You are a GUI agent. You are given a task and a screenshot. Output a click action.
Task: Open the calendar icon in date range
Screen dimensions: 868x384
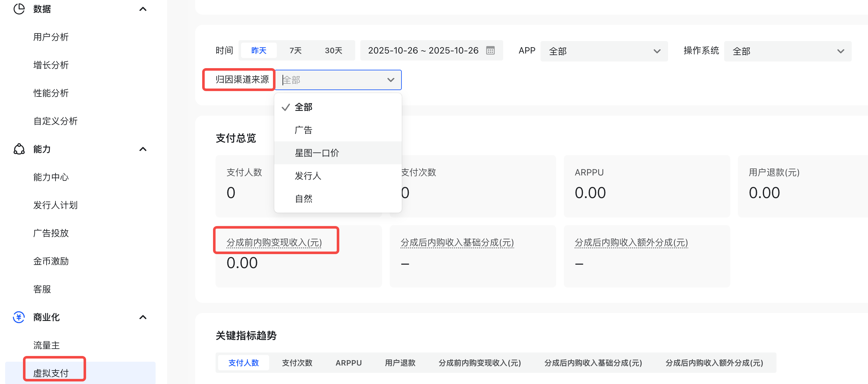[490, 51]
